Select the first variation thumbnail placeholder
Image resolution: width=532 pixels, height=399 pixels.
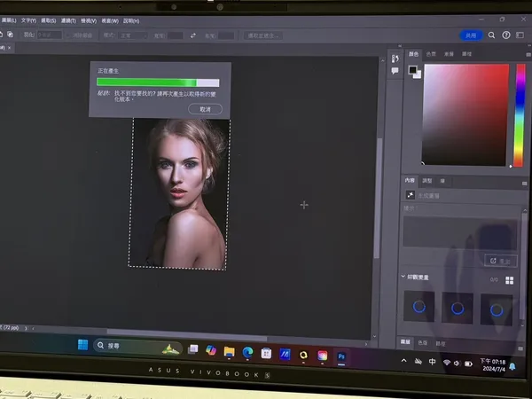419,306
